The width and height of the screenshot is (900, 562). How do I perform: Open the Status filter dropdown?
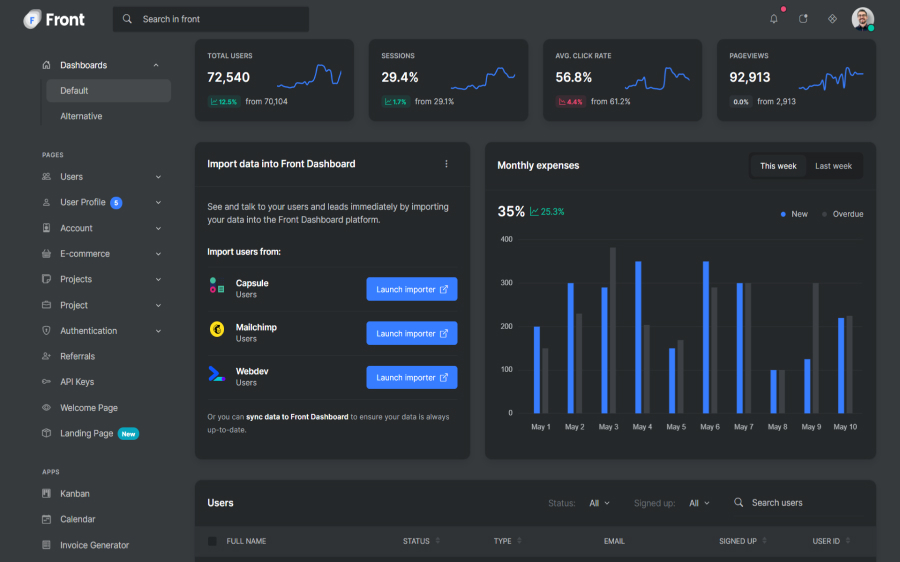point(599,503)
